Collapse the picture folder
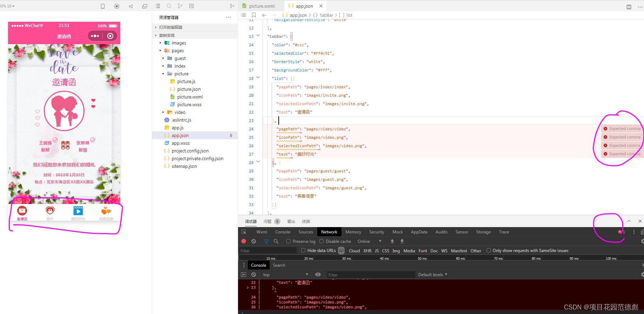 click(195, 74)
